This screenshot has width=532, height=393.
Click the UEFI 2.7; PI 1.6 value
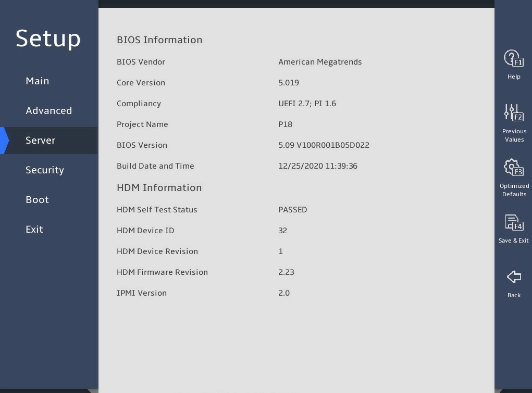(307, 104)
